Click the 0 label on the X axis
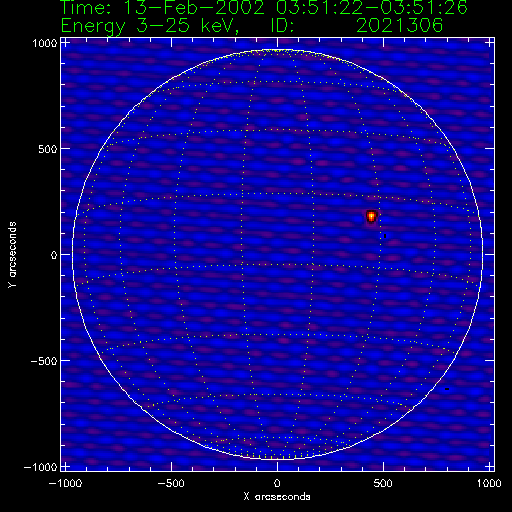Image resolution: width=512 pixels, height=512 pixels. [277, 483]
